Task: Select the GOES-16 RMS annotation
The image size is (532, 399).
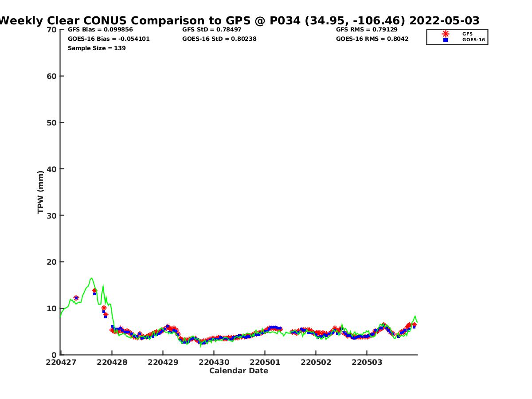Action: click(x=372, y=39)
